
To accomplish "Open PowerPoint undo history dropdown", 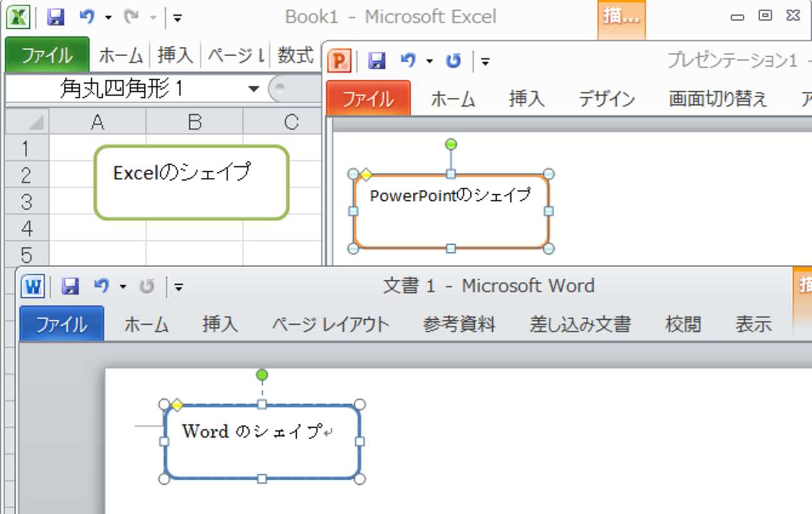I will (429, 61).
